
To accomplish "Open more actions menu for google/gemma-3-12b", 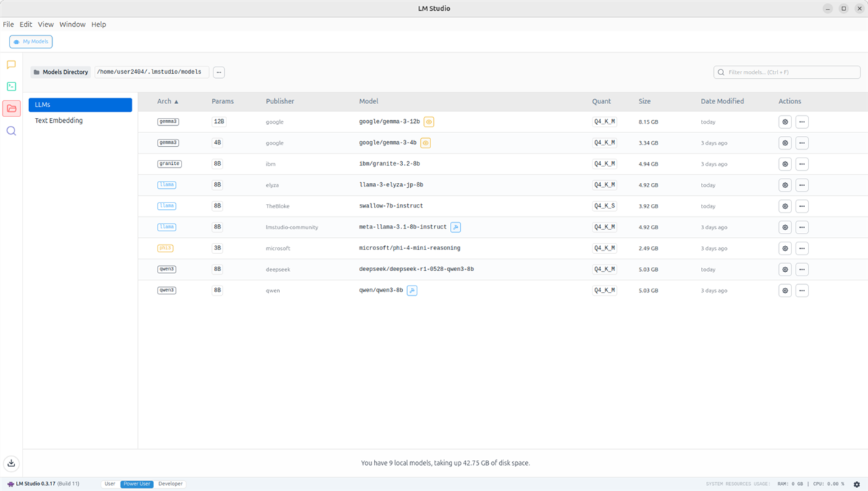I will [802, 121].
